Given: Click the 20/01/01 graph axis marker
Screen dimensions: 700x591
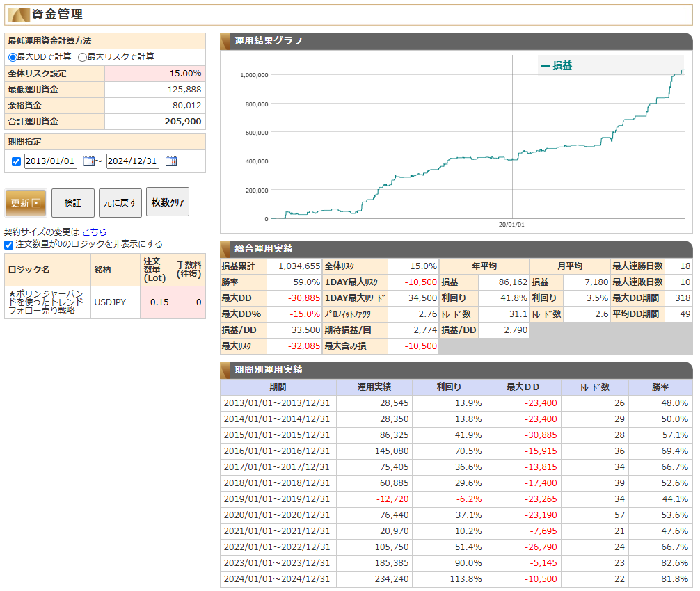Looking at the screenshot, I should click(x=511, y=225).
